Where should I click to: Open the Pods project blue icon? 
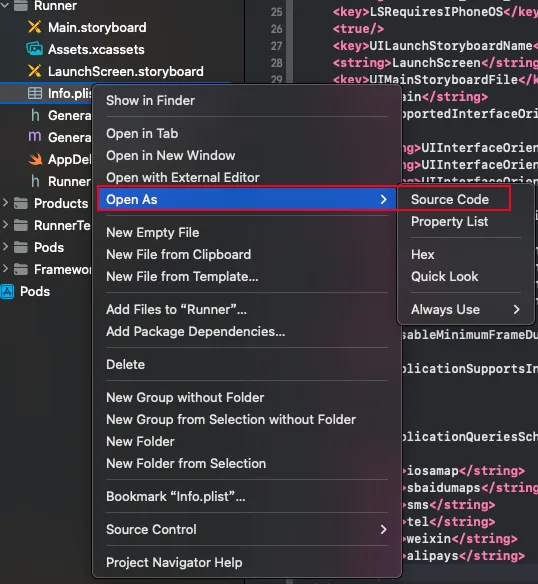pyautogui.click(x=7, y=292)
